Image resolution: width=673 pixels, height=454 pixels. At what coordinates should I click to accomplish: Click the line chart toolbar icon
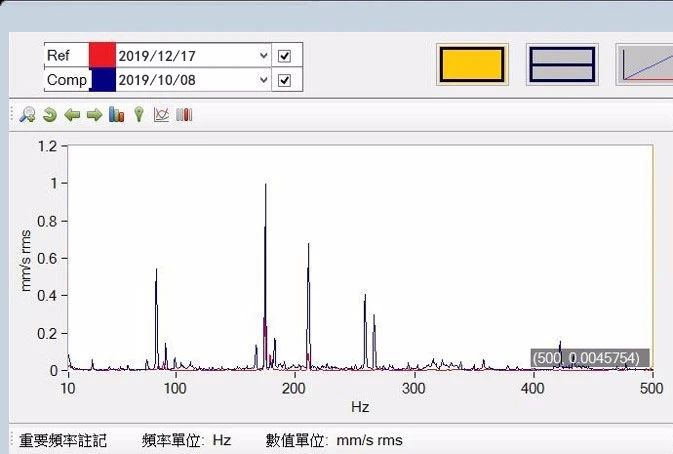161,115
